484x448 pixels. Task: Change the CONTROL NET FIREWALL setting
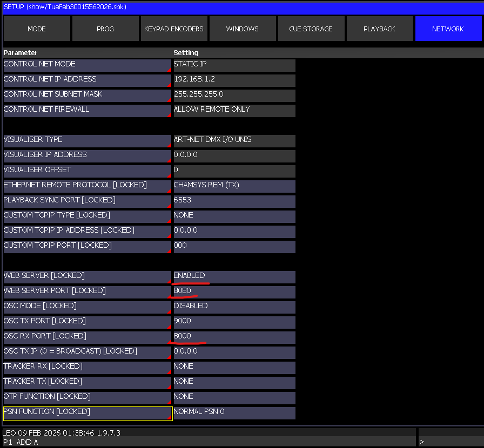[x=234, y=111]
